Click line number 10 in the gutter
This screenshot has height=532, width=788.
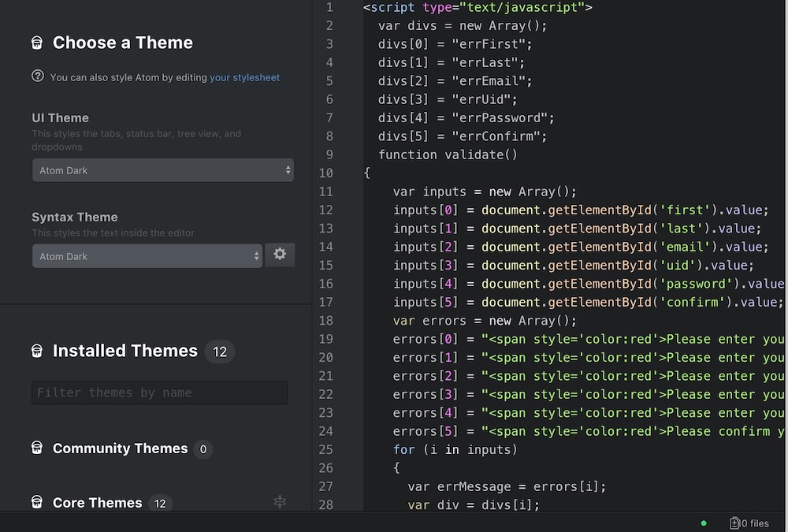point(325,173)
